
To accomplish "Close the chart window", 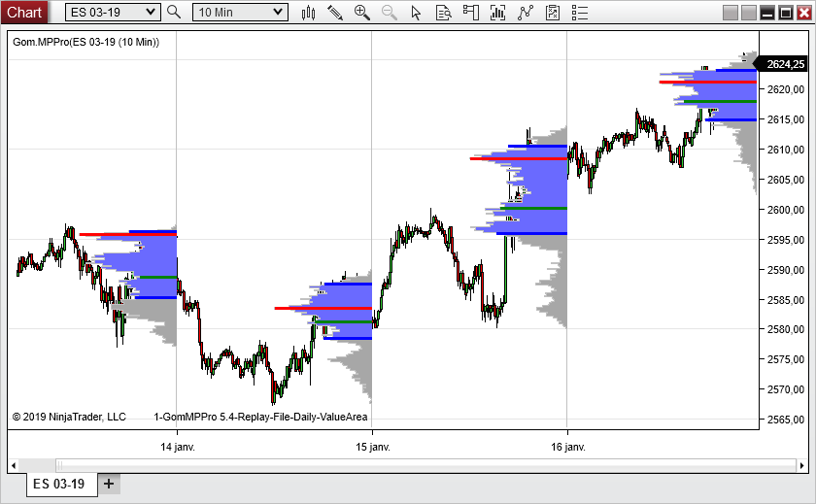I will pos(804,13).
